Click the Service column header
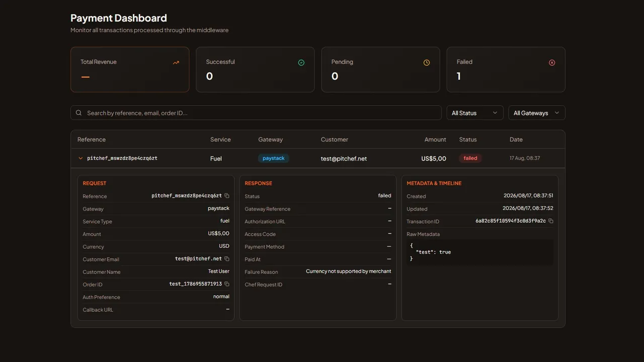Image resolution: width=644 pixels, height=362 pixels. click(220, 139)
